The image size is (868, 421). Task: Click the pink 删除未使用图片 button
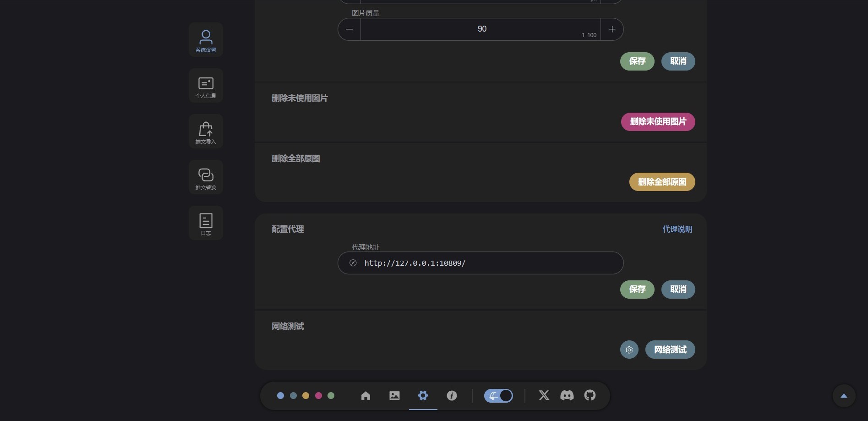coord(658,122)
